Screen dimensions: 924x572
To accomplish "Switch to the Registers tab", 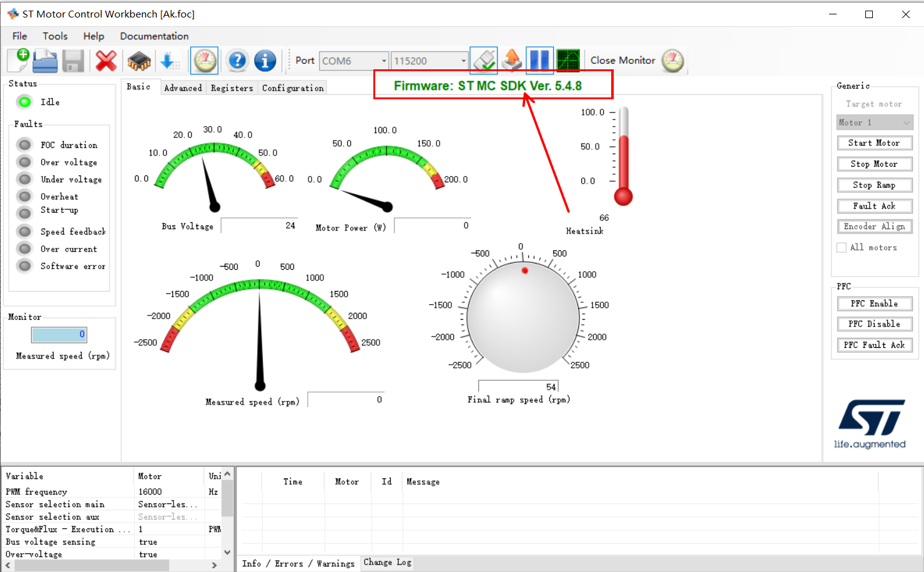I will (232, 88).
